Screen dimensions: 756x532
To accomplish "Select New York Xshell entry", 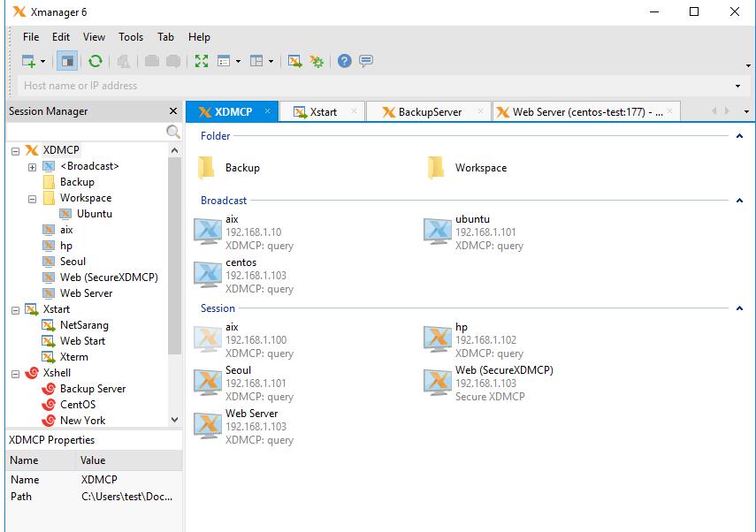I will click(x=82, y=421).
